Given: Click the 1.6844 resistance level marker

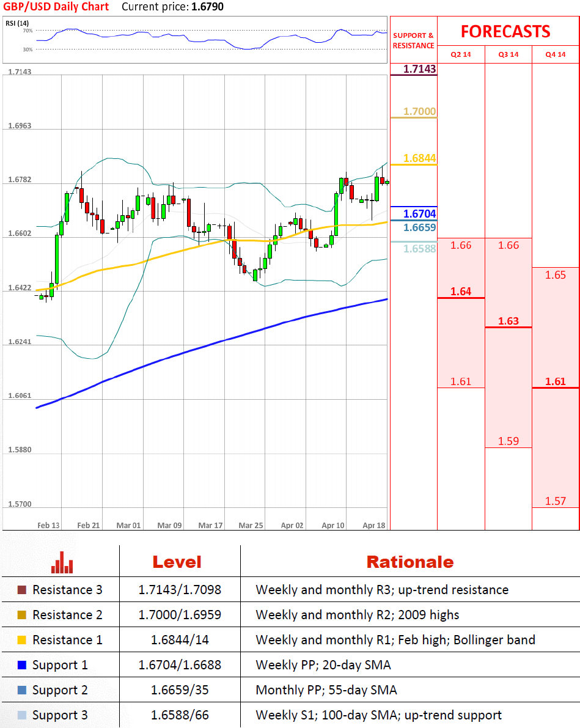Looking at the screenshot, I should coord(419,158).
